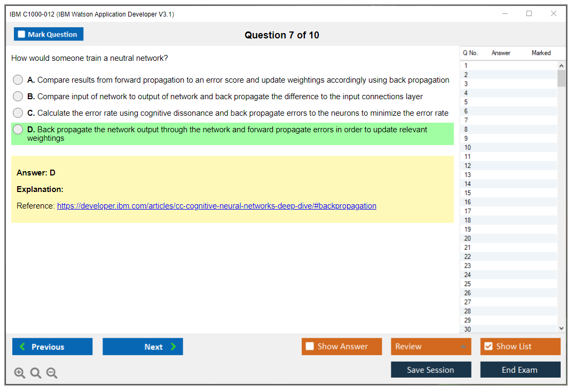This screenshot has width=574, height=392.
Task: Click the zoom in magnifier icon
Action: (x=19, y=373)
